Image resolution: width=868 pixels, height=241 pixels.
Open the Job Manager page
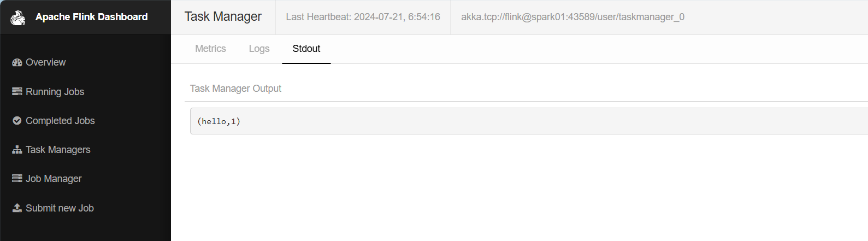pyautogui.click(x=54, y=179)
